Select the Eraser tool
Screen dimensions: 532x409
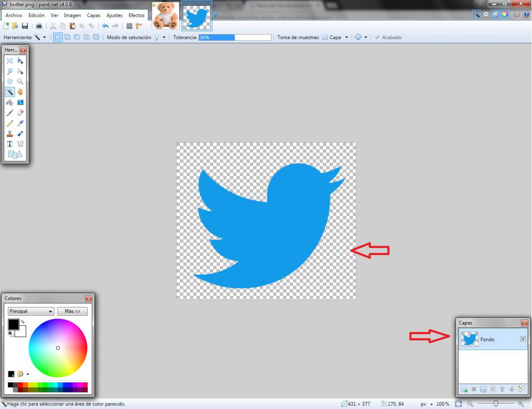pos(20,113)
